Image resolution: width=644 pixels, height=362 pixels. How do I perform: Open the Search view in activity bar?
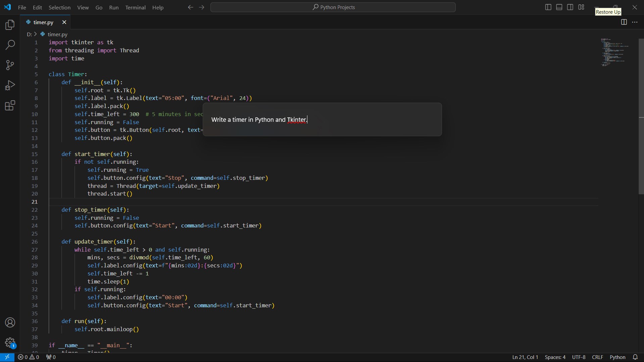click(x=10, y=45)
